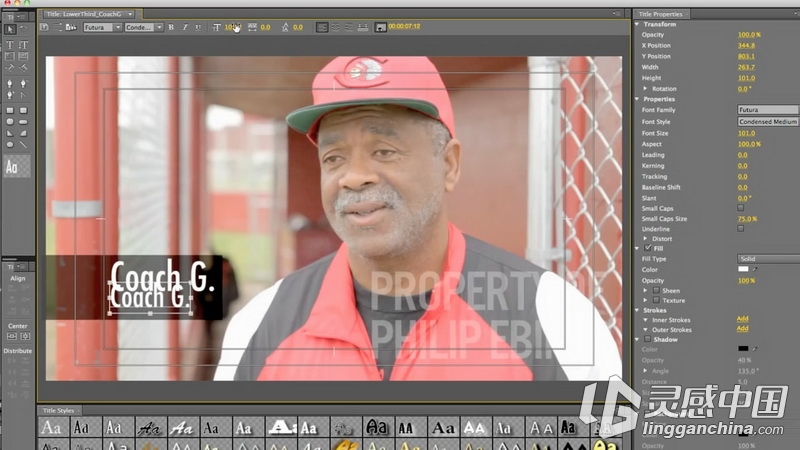Toggle Bold text formatting
This screenshot has width=800, height=450.
tap(171, 27)
